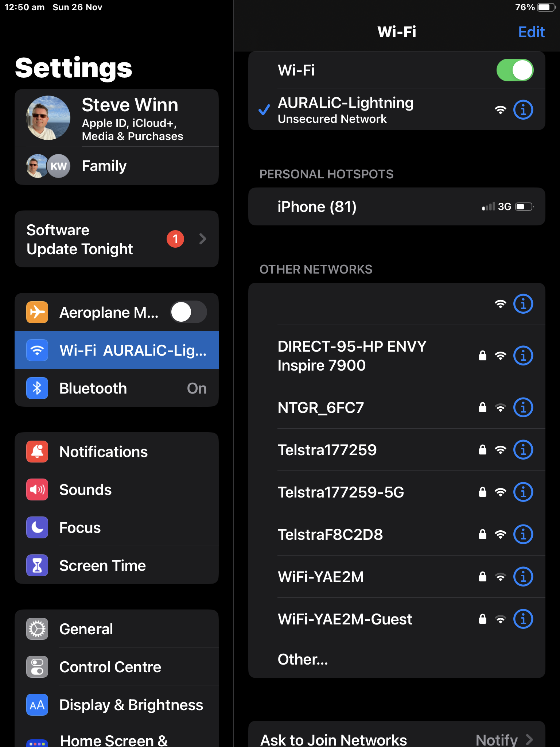This screenshot has width=560, height=747.
Task: Join the Telstra177259 network
Action: point(397,450)
